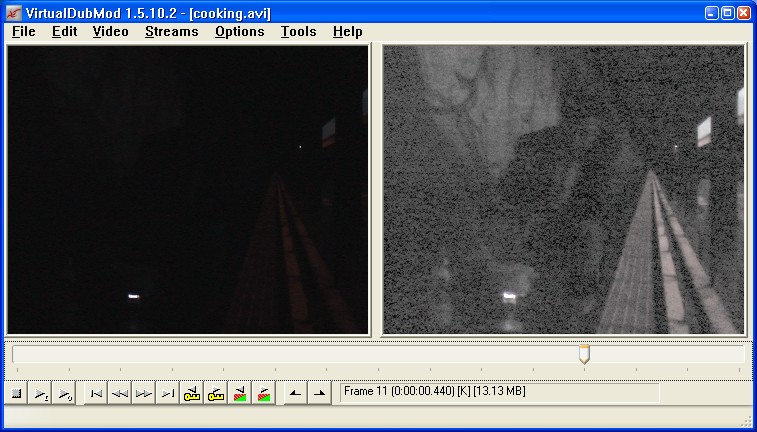Minimize the VirtualDubMod window
757x432 pixels.
712,13
